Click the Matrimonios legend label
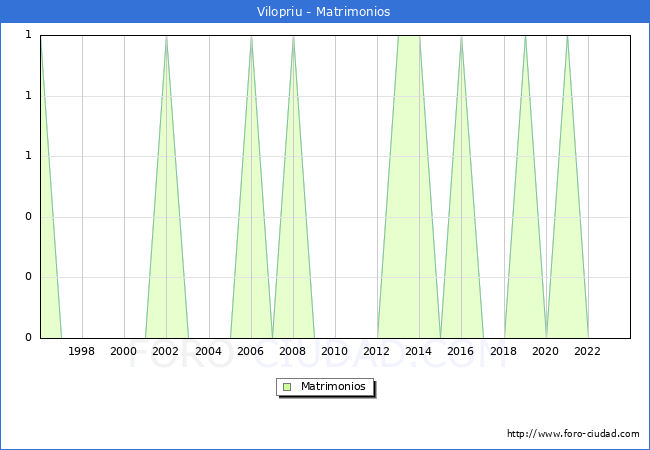The width and height of the screenshot is (650, 450). point(333,386)
